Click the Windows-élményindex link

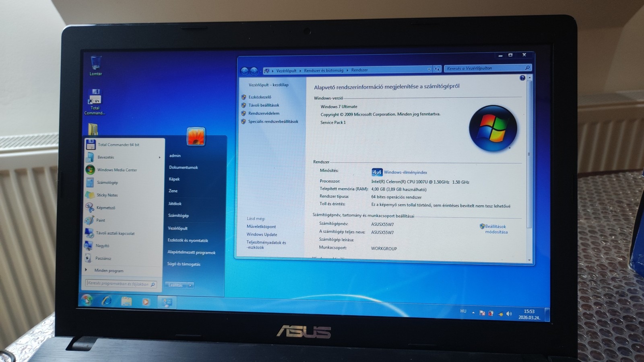(405, 173)
